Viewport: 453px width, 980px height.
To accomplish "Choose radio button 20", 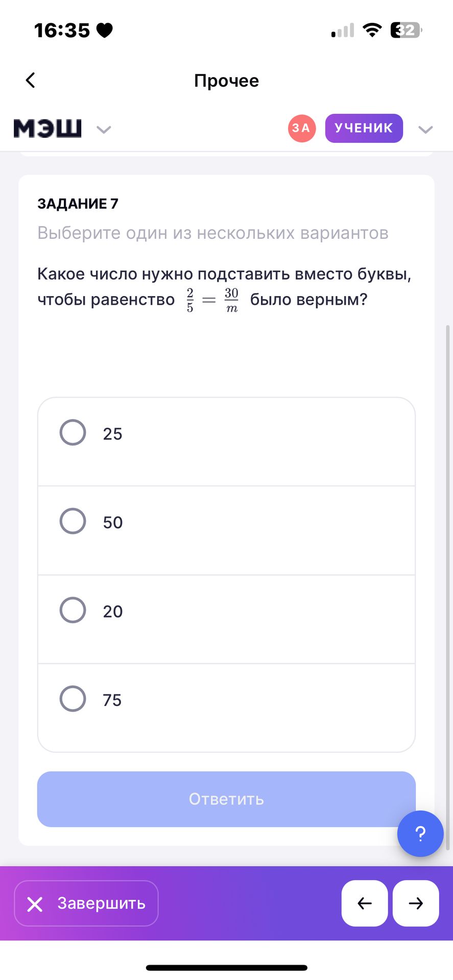I will [73, 610].
